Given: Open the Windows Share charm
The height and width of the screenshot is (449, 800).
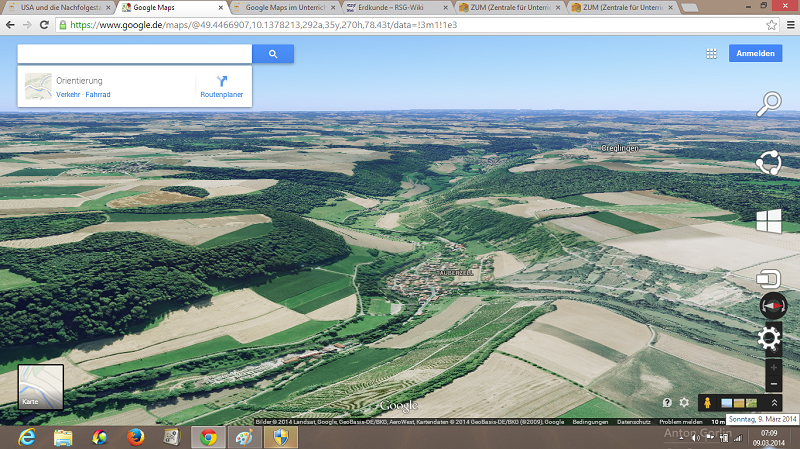Looking at the screenshot, I should point(769,163).
